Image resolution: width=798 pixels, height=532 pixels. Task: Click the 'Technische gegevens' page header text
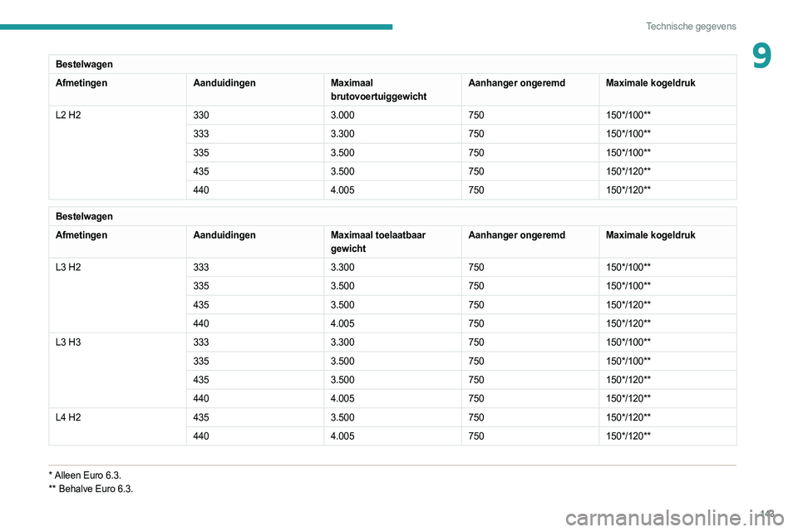click(x=691, y=27)
